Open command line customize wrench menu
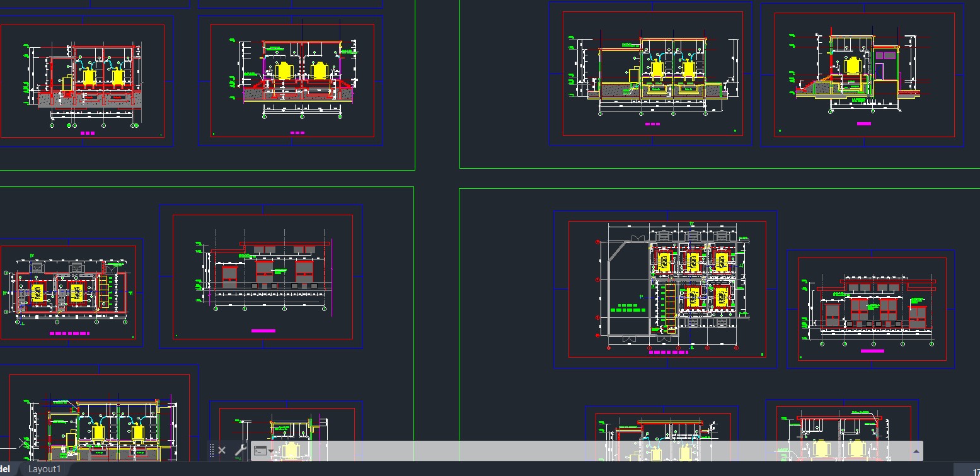980x476 pixels. coord(240,450)
